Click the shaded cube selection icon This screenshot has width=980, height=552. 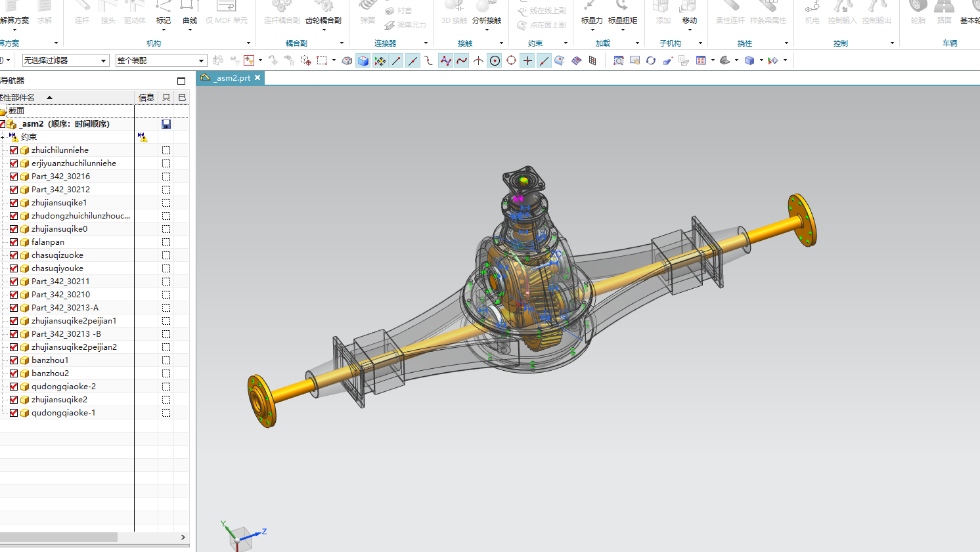pos(363,60)
